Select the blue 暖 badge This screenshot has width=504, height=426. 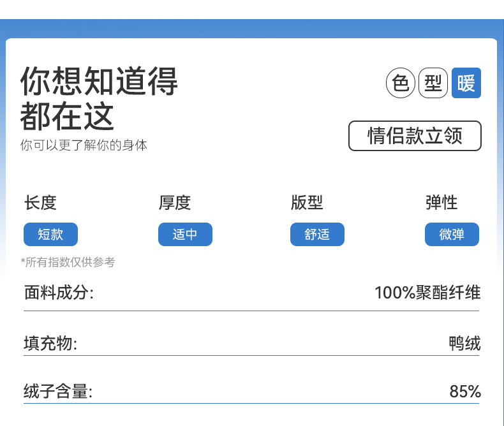coord(466,83)
